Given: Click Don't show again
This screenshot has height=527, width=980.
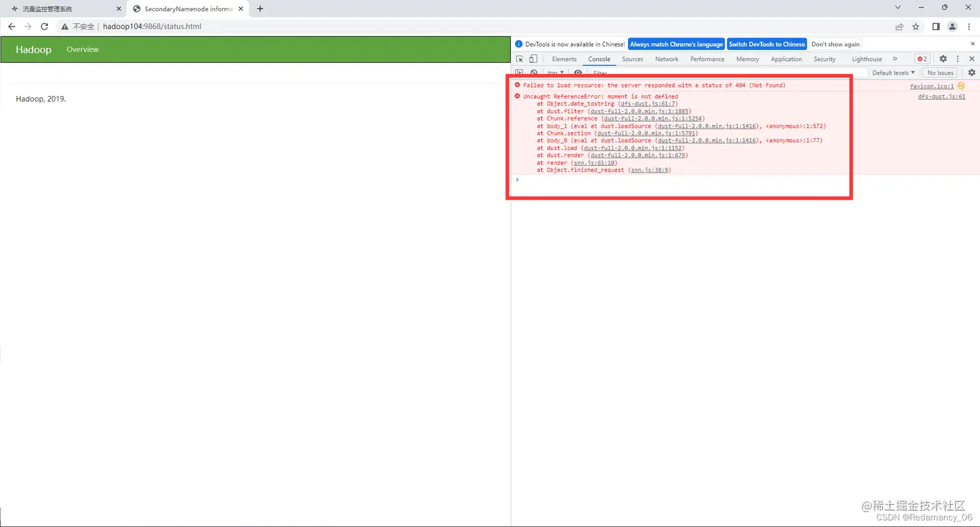Looking at the screenshot, I should (x=835, y=44).
